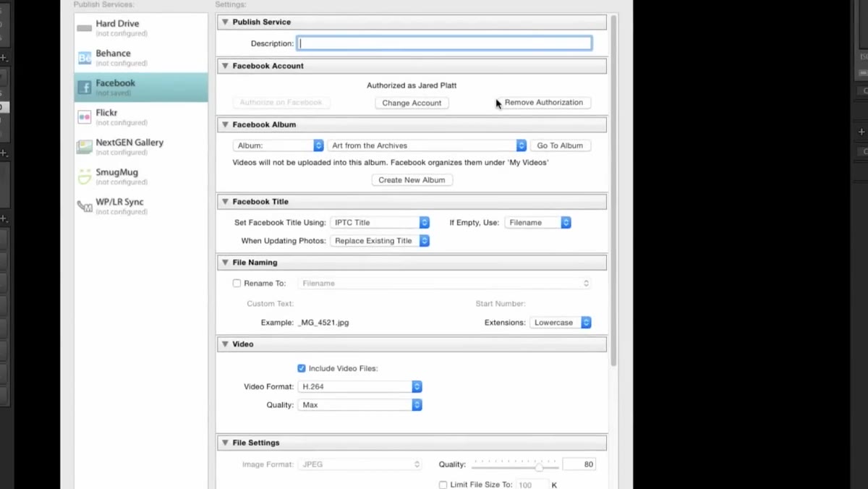Click the Description text field
868x489 pixels.
click(445, 43)
